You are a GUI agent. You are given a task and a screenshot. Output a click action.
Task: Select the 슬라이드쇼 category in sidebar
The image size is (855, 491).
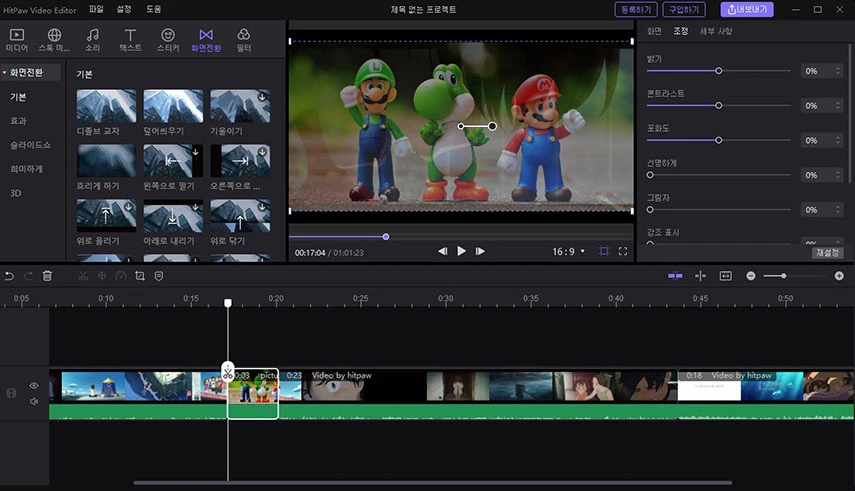click(31, 145)
